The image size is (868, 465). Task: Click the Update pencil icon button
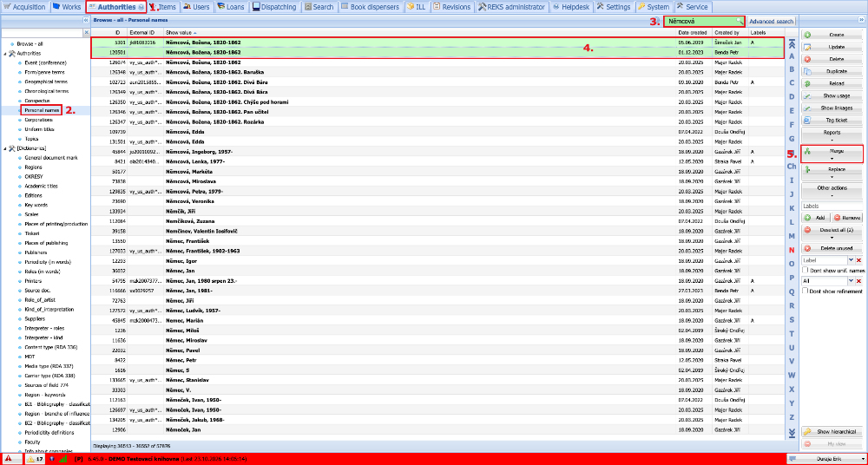832,47
